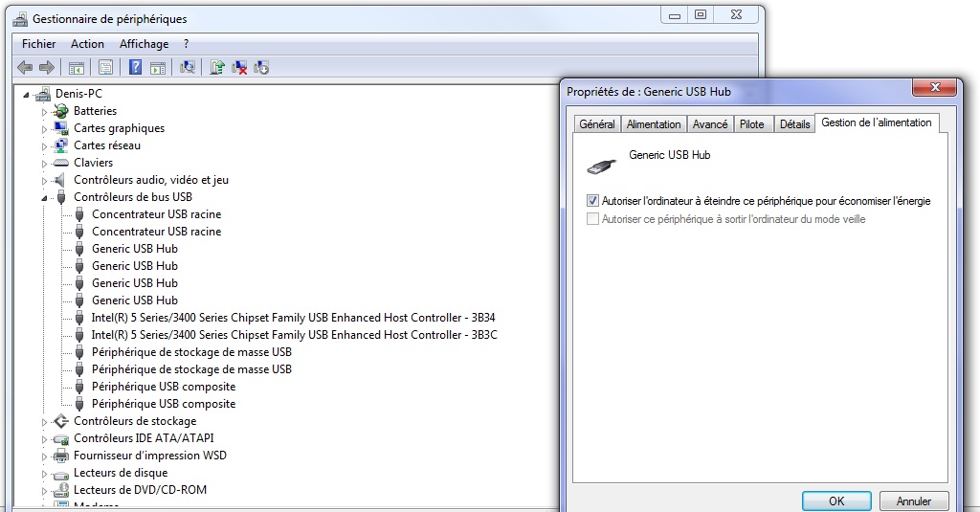Collapse the Contrôleurs de bus USB node
This screenshot has height=512, width=980.
(x=44, y=198)
